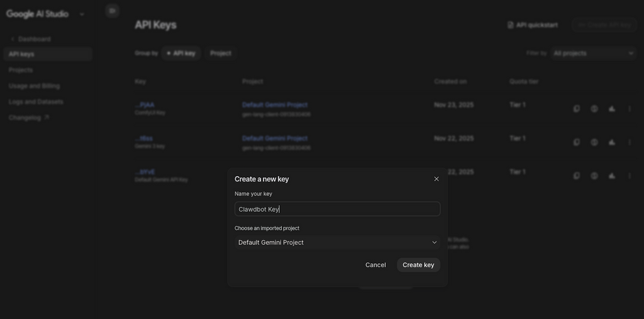
Task: Click the Tier 1 cell in the ComfyUI Key row
Action: point(518,105)
